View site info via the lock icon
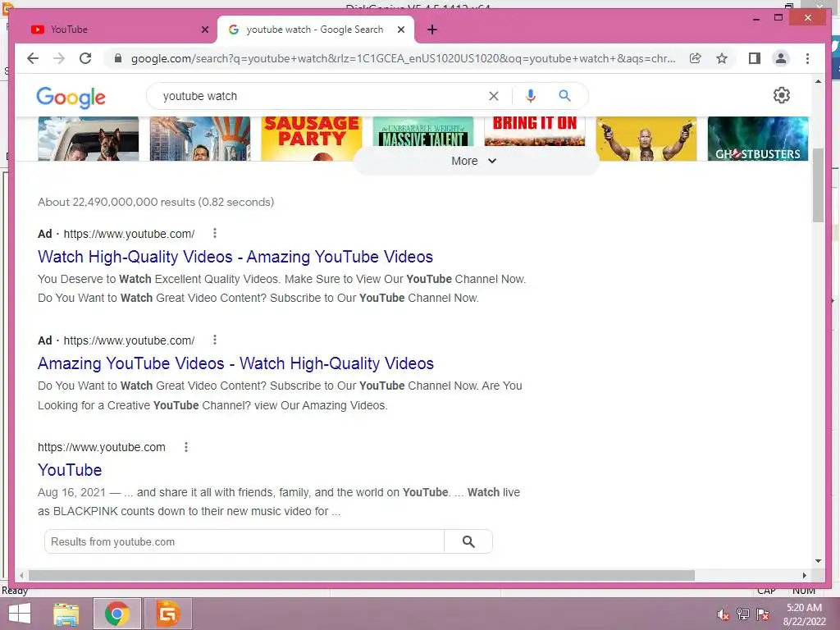Image resolution: width=840 pixels, height=630 pixels. click(118, 58)
